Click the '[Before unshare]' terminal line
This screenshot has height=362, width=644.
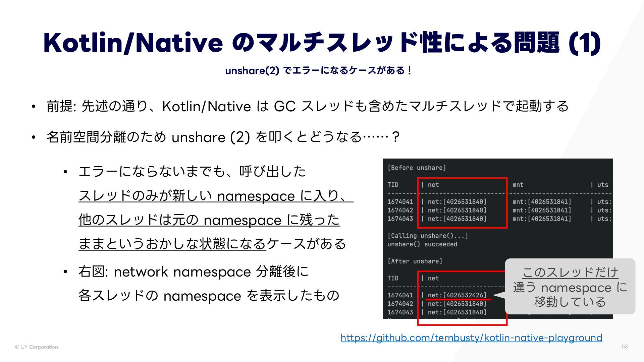[417, 168]
